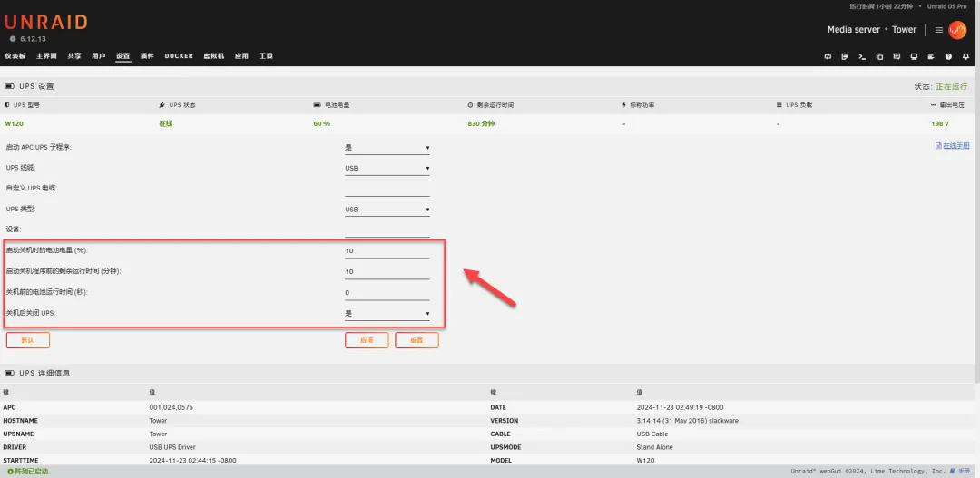This screenshot has width=980, height=478.
Task: Click the orange Unraid account avatar
Action: tap(957, 30)
